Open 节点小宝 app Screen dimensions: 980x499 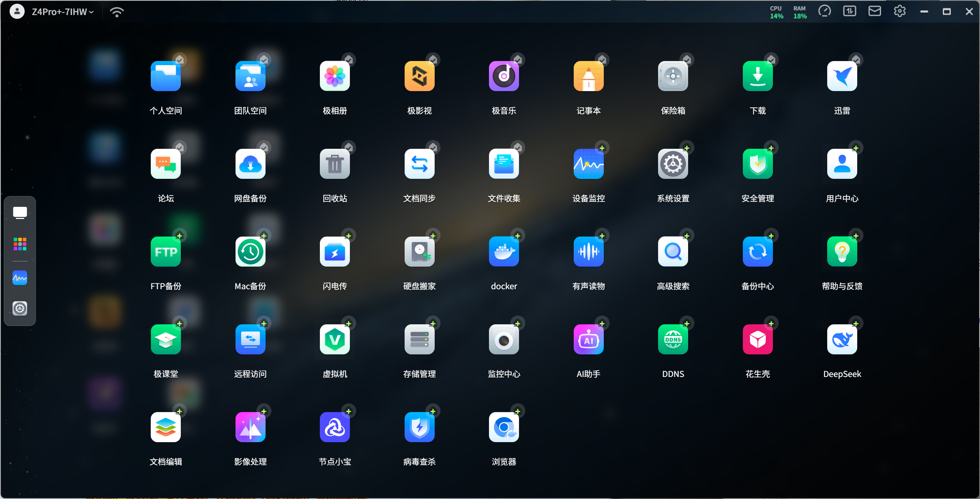click(x=334, y=427)
